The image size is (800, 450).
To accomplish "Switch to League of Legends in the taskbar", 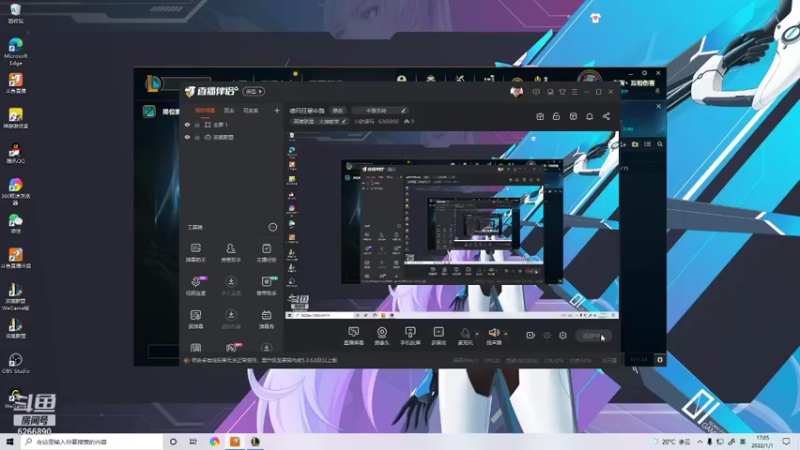I will coord(255,441).
